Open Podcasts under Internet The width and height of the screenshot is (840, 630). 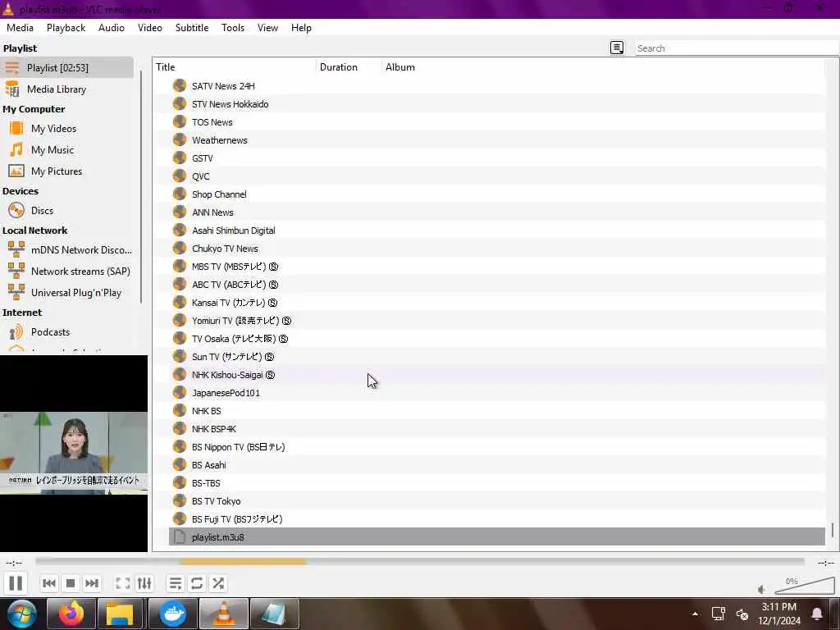[67, 332]
